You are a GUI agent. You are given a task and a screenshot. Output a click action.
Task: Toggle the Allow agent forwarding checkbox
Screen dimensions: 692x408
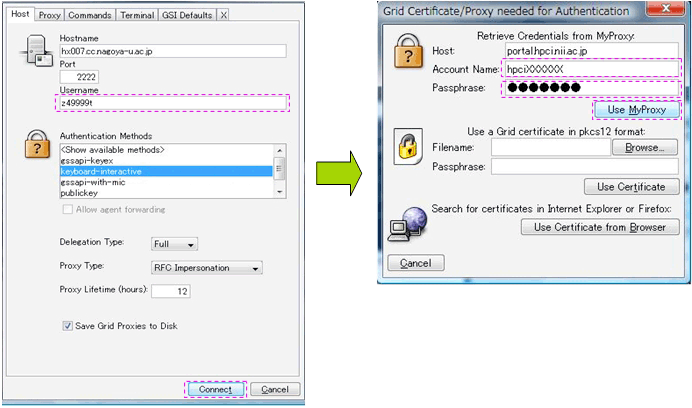pyautogui.click(x=67, y=209)
